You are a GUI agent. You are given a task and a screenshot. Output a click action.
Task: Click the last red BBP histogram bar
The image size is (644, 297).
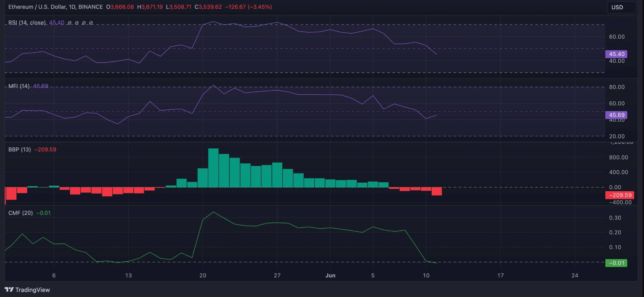[437, 191]
